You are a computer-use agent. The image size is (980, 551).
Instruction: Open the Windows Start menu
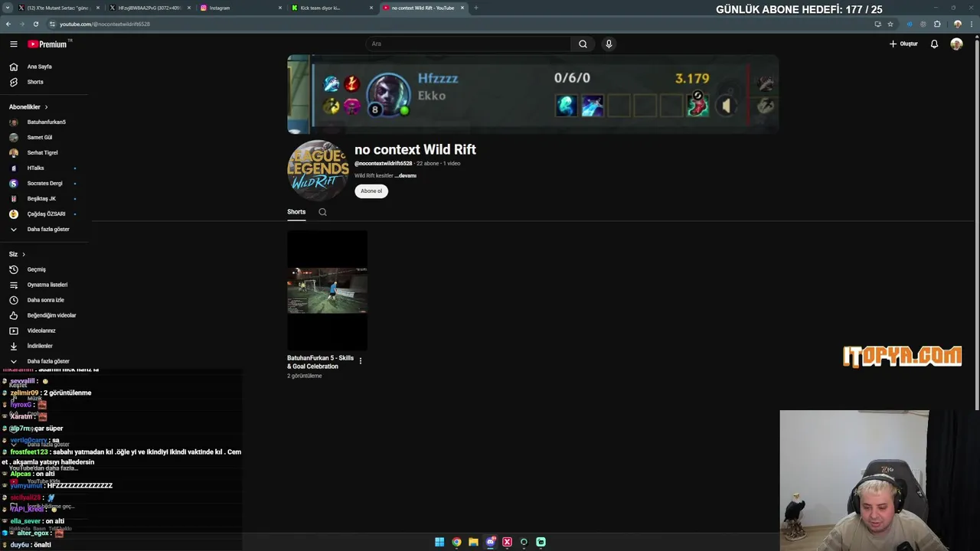pyautogui.click(x=439, y=542)
